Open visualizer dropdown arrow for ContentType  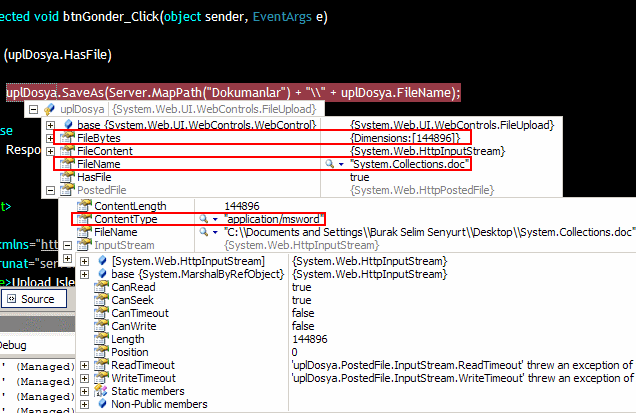[x=215, y=218]
